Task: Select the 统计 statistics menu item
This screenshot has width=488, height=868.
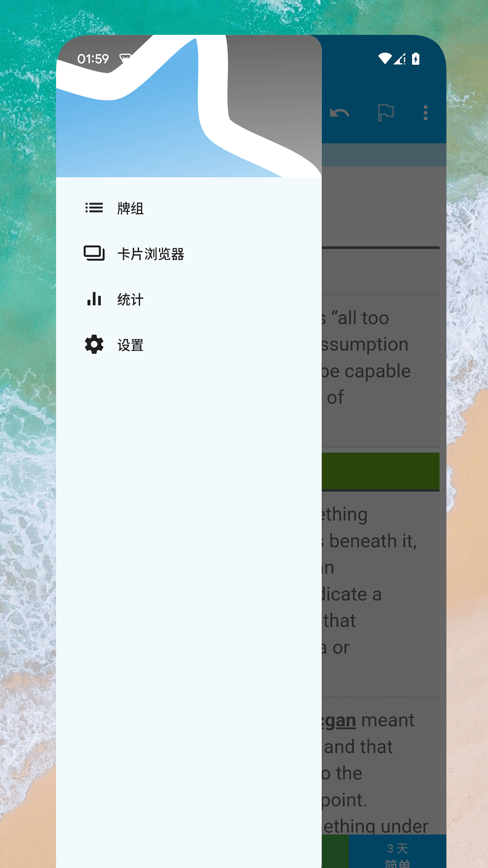Action: click(x=188, y=299)
